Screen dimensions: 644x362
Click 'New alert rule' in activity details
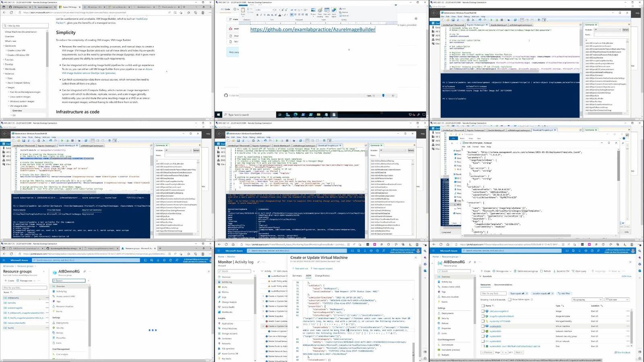300,269
